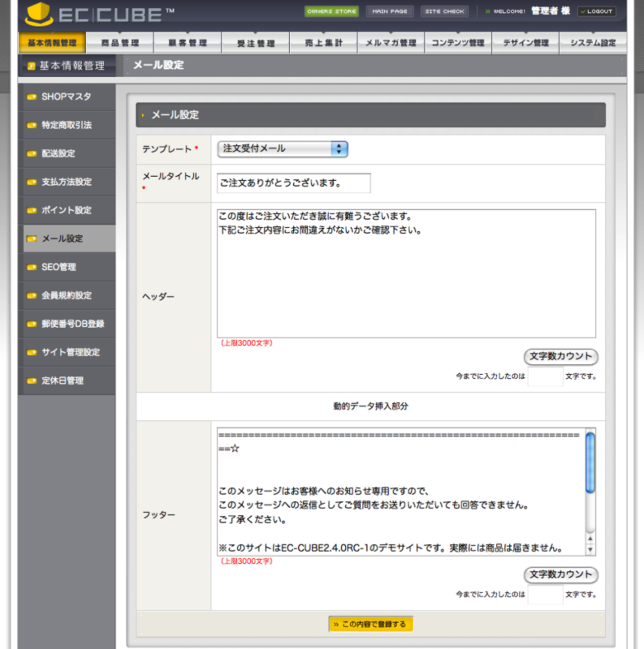Count header characters with 文字数カウント
The height and width of the screenshot is (649, 644).
[561, 356]
